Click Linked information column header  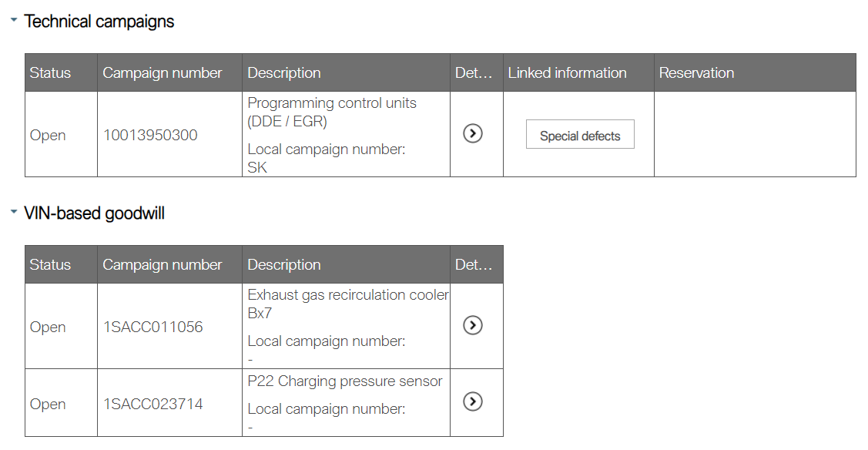click(567, 73)
